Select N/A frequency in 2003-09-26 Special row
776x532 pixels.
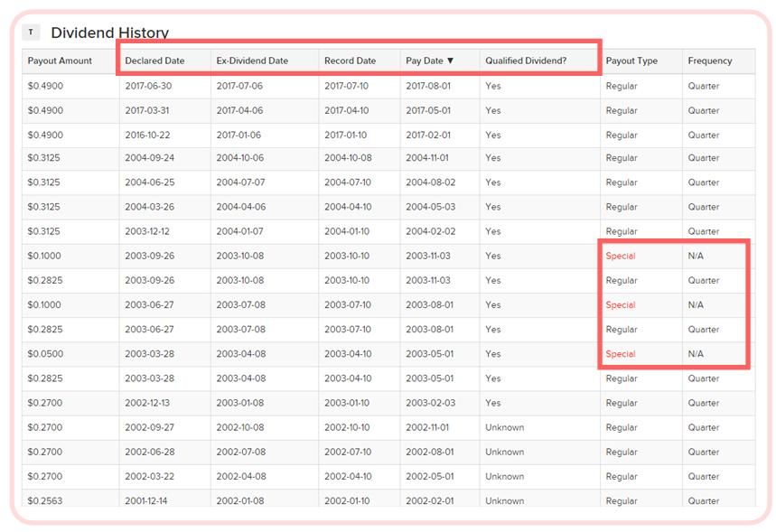coord(696,256)
